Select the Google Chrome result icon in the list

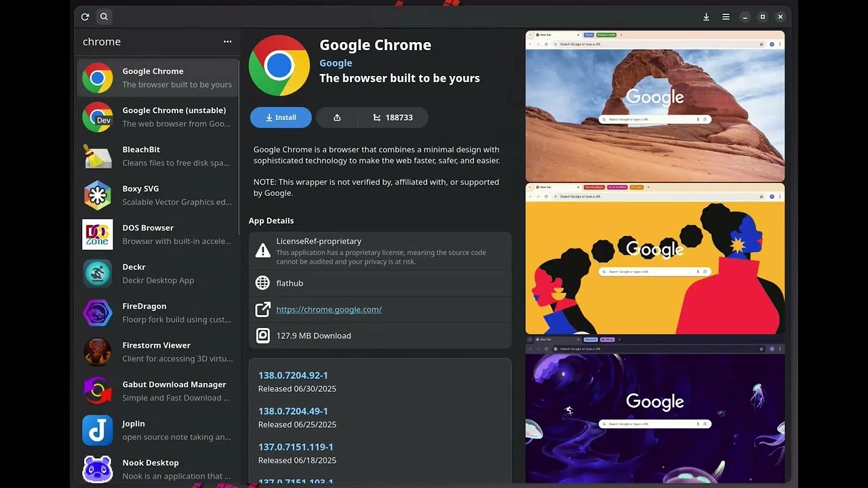click(x=98, y=78)
